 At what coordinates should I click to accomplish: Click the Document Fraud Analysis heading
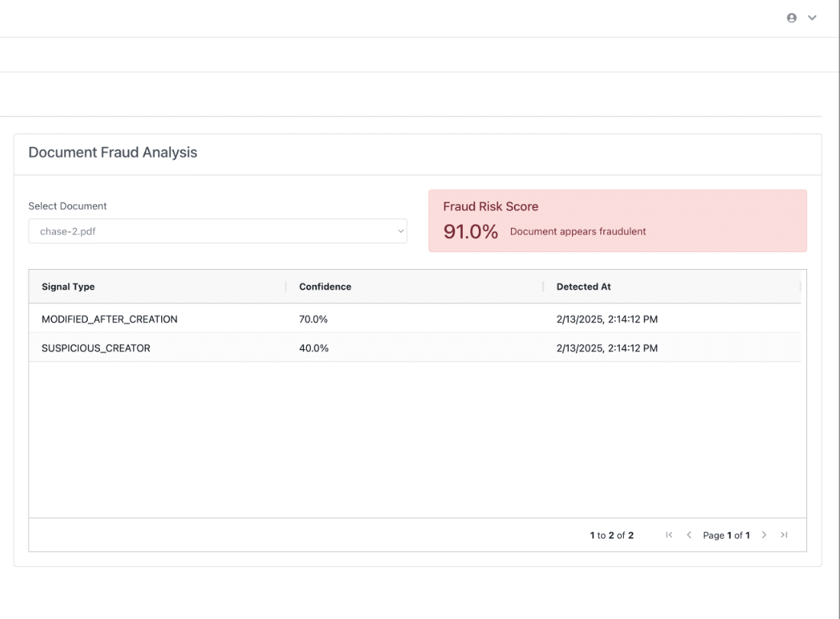[x=113, y=153]
